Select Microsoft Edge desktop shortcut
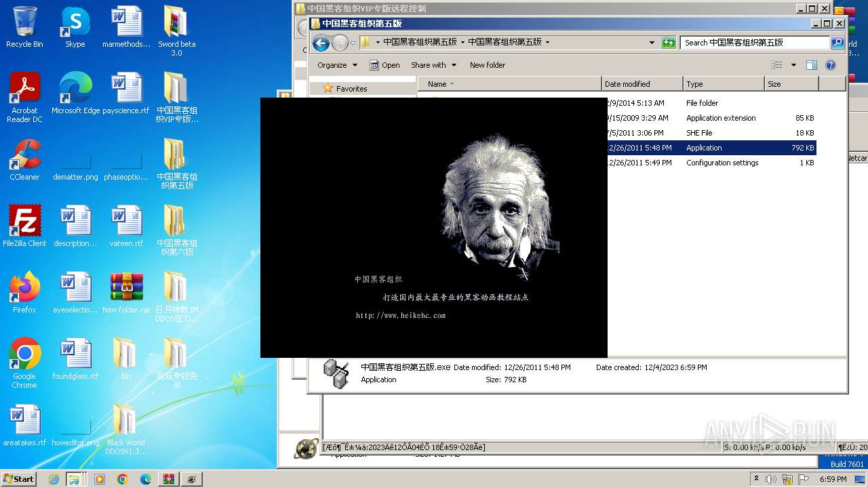Viewport: 868px width, 488px height. (75, 94)
